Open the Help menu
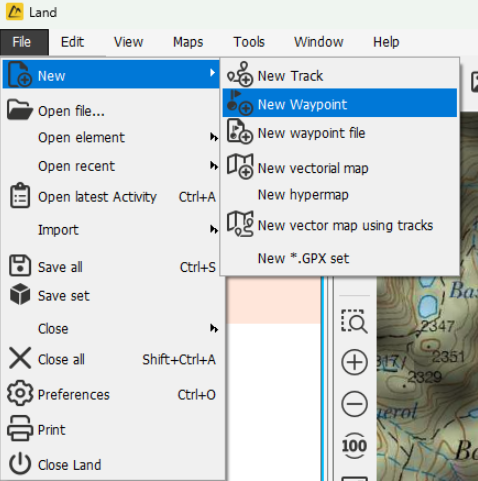 click(x=386, y=42)
